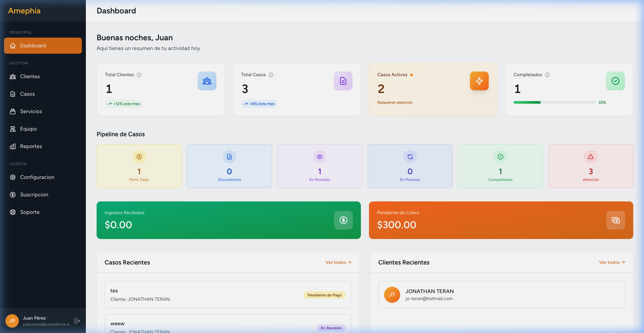Open the Casos section
The width and height of the screenshot is (644, 333).
click(43, 94)
